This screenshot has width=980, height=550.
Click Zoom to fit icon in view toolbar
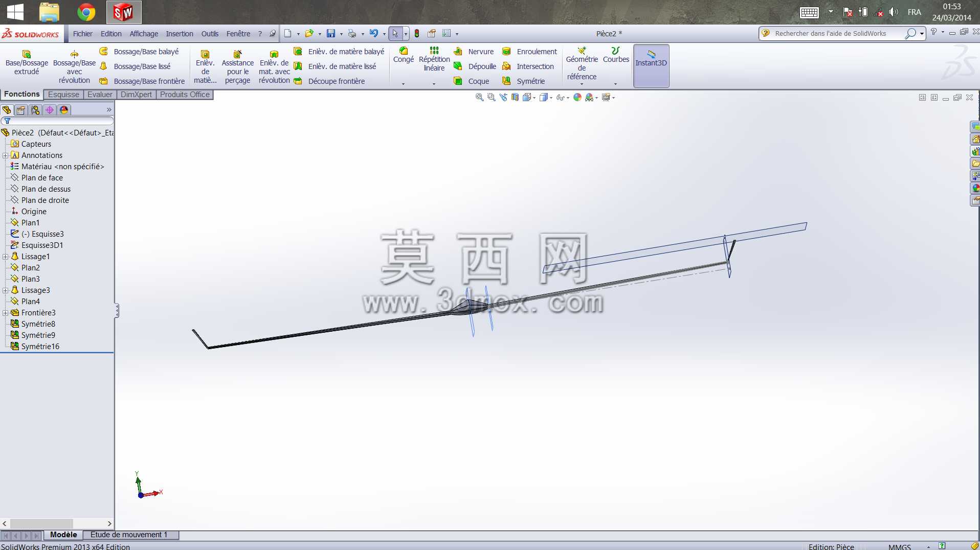pyautogui.click(x=479, y=97)
